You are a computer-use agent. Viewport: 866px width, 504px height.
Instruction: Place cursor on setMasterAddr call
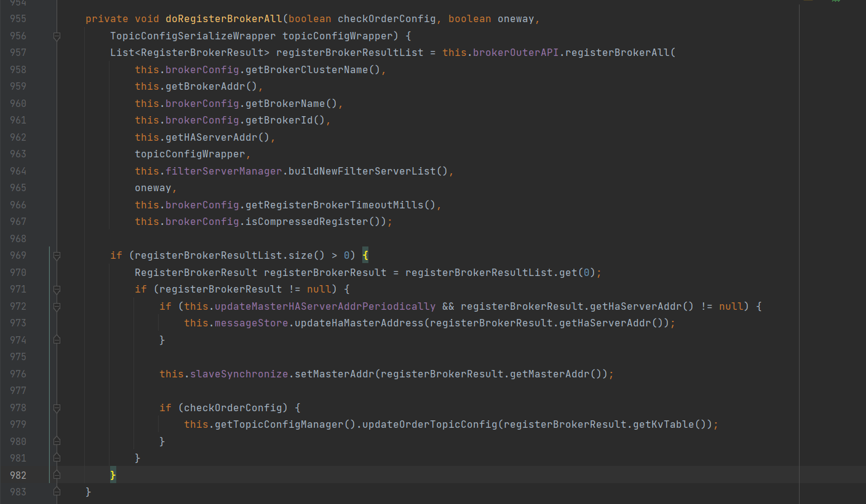tap(335, 374)
